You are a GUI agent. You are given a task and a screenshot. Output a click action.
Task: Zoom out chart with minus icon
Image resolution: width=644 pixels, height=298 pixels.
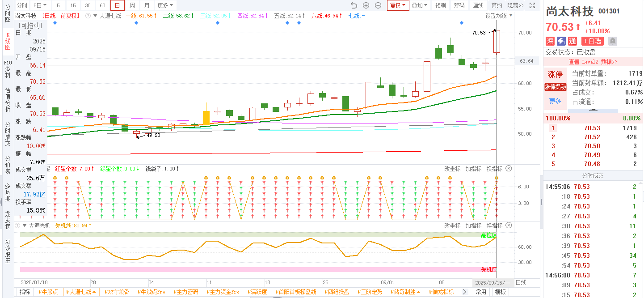pos(378,5)
